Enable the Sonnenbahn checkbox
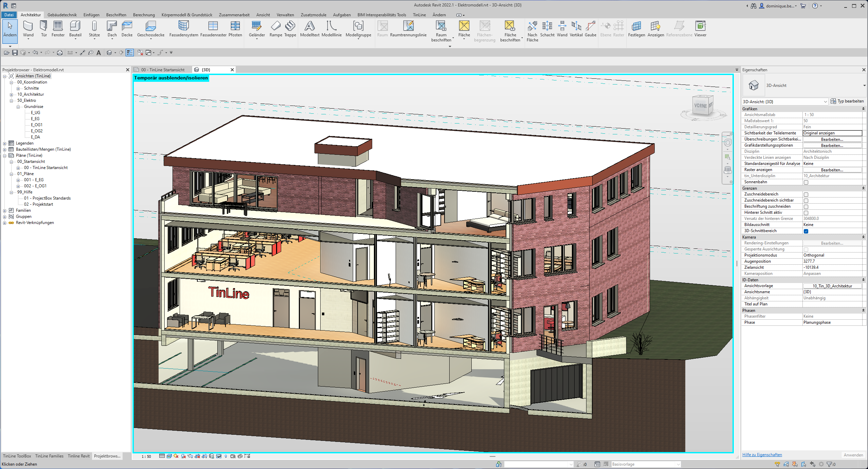868x469 pixels. pyautogui.click(x=806, y=182)
